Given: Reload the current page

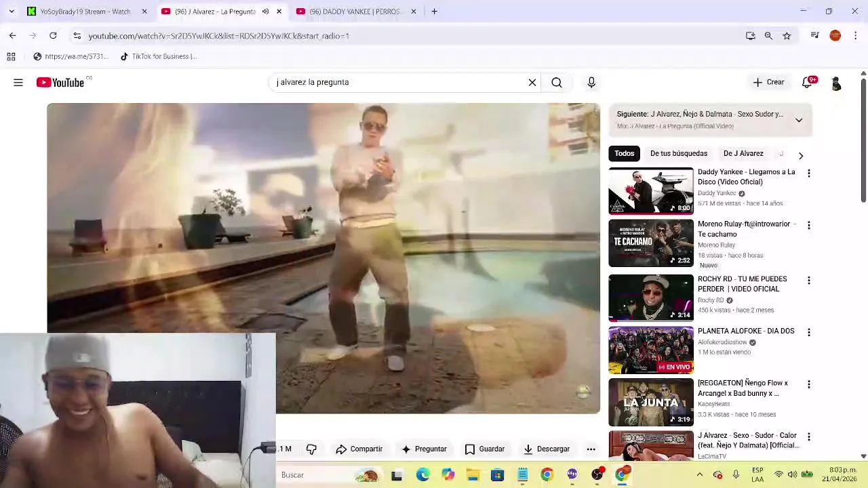Looking at the screenshot, I should tap(53, 35).
